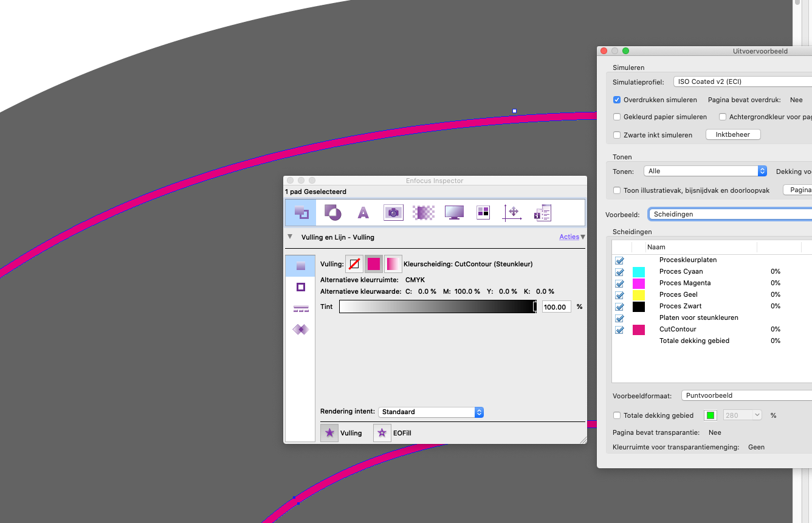
Task: Click the Tint percentage input field
Action: [556, 307]
